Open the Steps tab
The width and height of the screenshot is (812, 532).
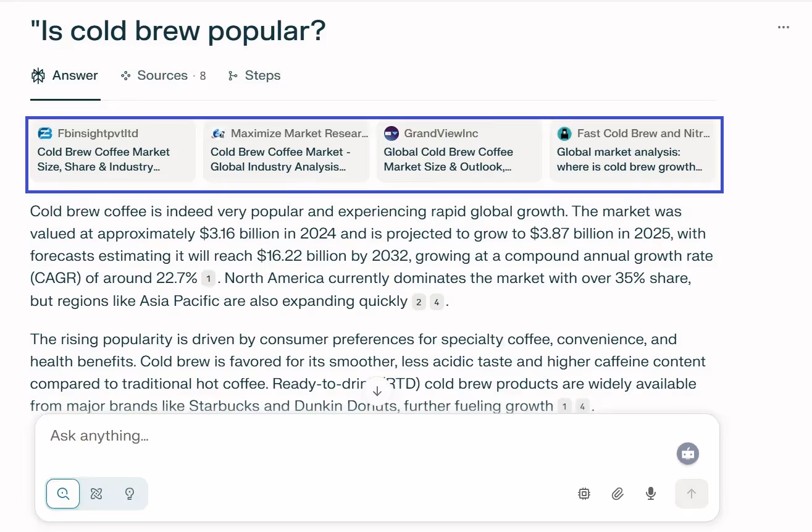coord(254,75)
